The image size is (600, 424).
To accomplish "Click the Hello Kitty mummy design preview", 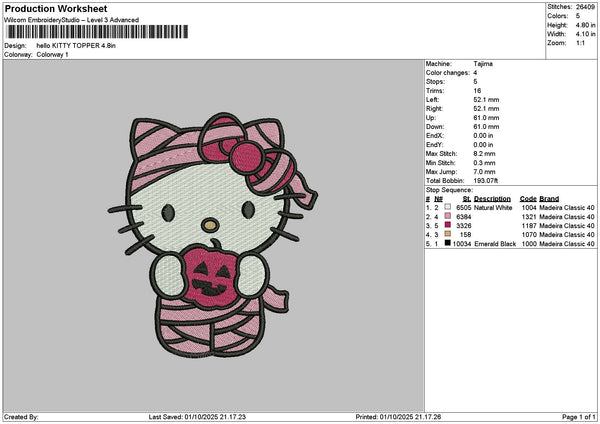I will tap(213, 235).
